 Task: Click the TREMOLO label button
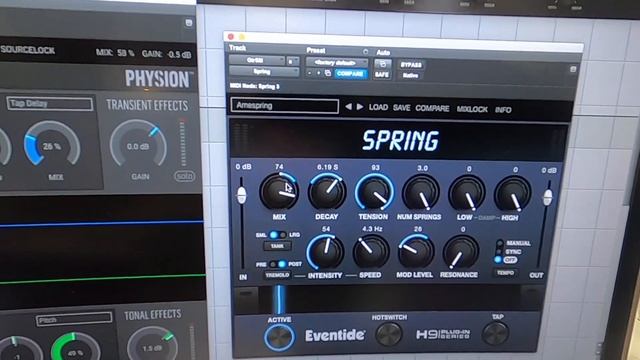click(277, 276)
